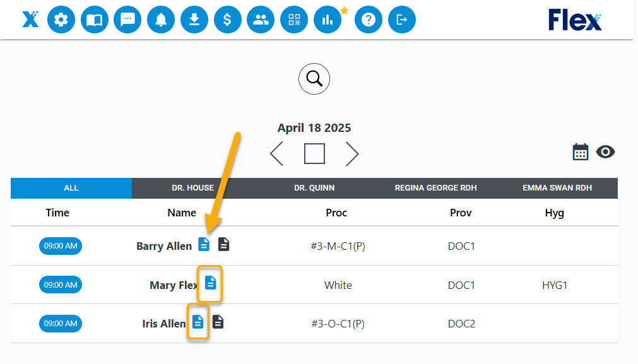Click the magnifying glass search button
638x364 pixels.
[314, 79]
